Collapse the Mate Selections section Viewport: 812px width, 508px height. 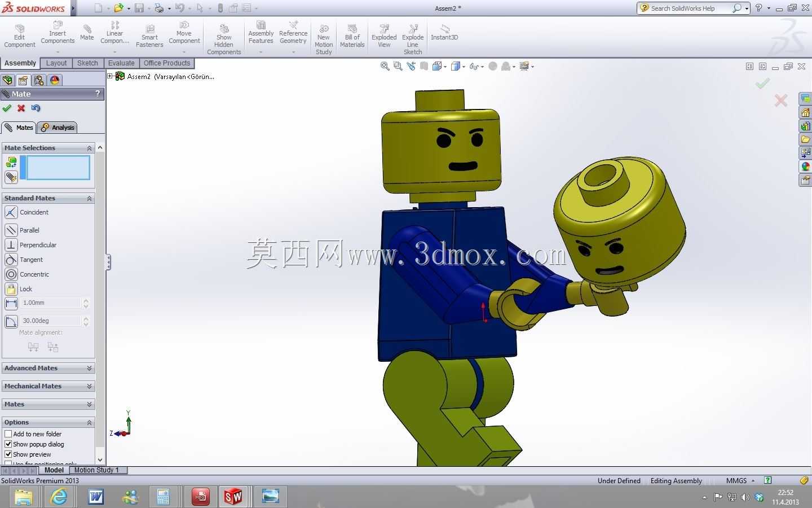tap(89, 148)
